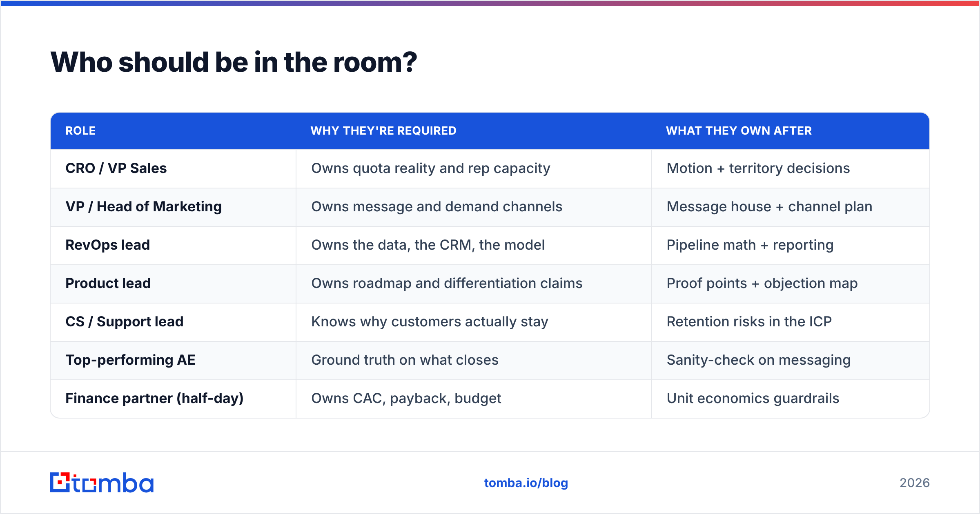Viewport: 980px width, 514px height.
Task: Click the heading "Who should be in the room?"
Action: (x=234, y=62)
